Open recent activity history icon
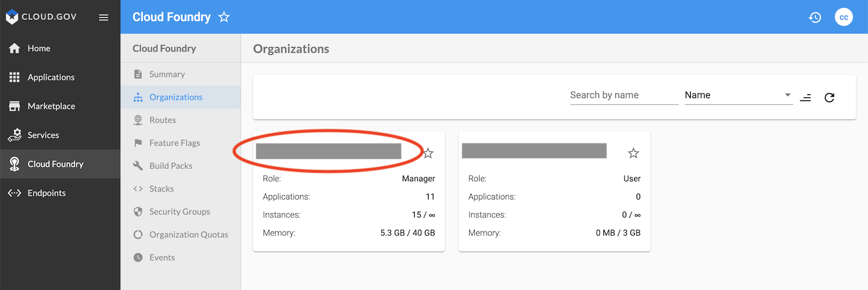The width and height of the screenshot is (868, 290). (x=815, y=17)
